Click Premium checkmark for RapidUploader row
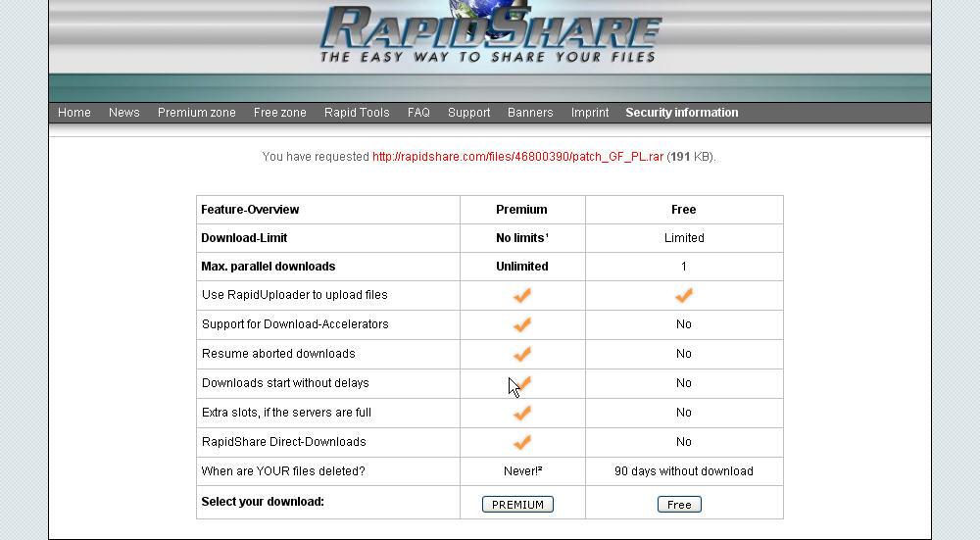 [x=522, y=295]
